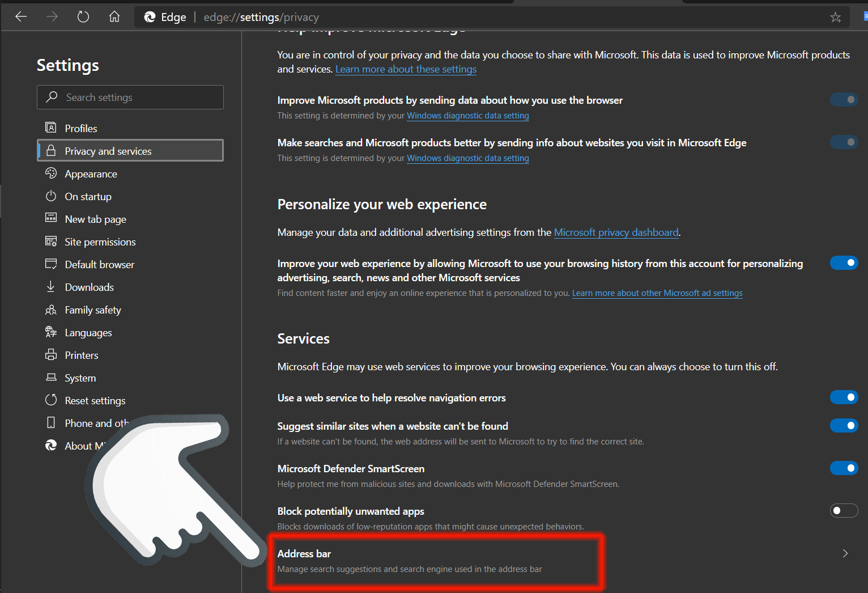This screenshot has height=593, width=868.
Task: Click the Appearance palette icon
Action: (x=51, y=173)
